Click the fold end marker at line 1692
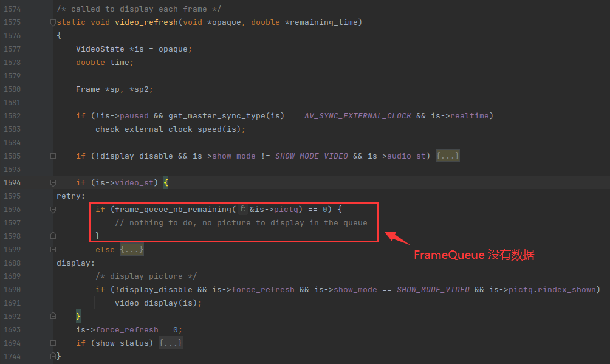 (x=53, y=316)
